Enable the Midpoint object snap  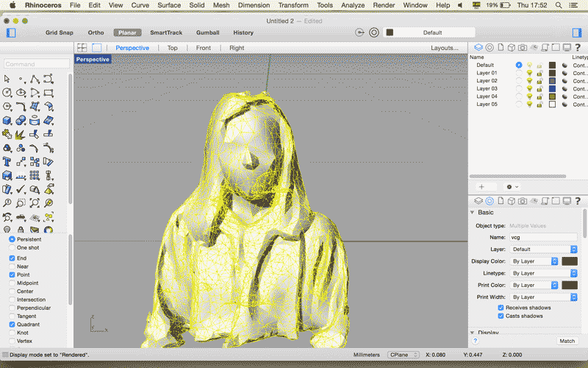(12, 283)
